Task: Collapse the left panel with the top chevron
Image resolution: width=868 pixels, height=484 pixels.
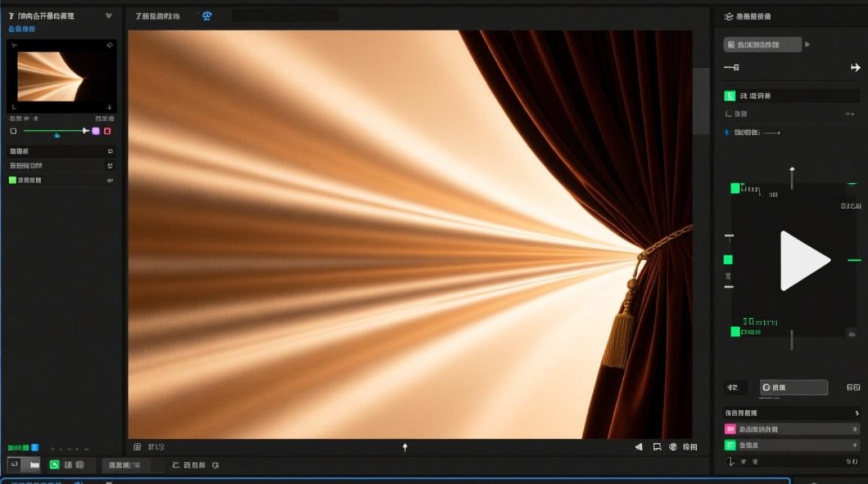Action: (x=108, y=15)
